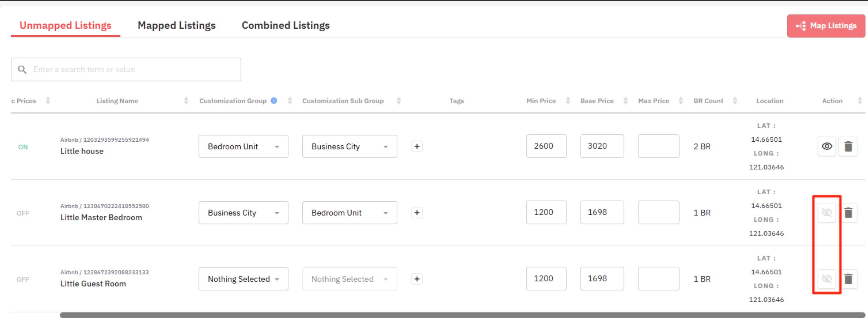Sort by BR Count column
The image size is (868, 318).
(x=735, y=101)
